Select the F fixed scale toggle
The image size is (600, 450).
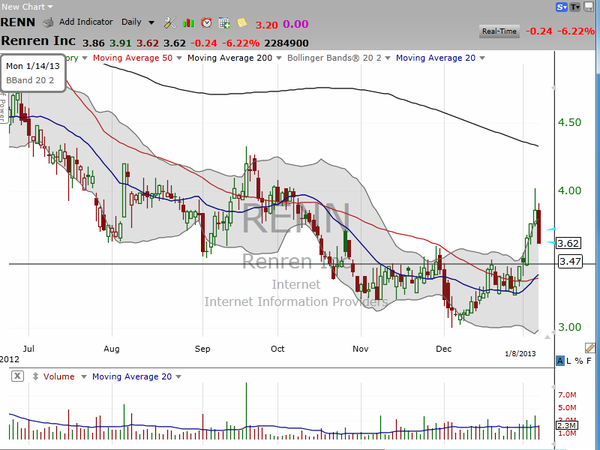(589, 361)
